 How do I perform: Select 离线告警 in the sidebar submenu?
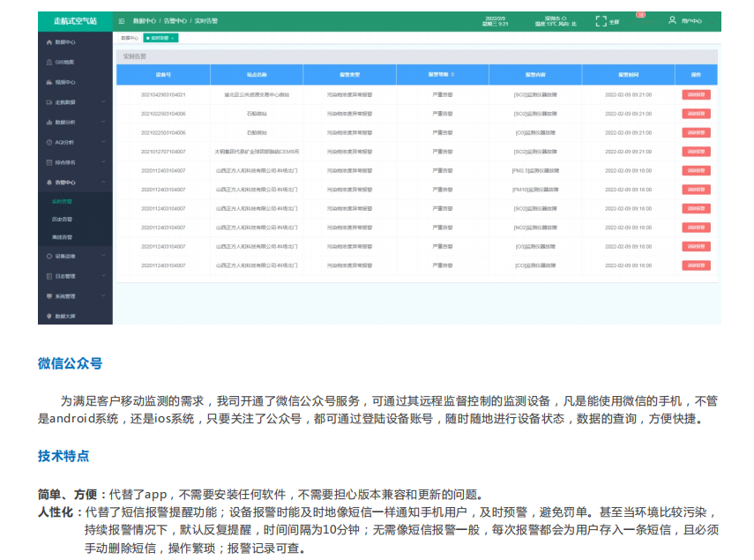[62, 237]
